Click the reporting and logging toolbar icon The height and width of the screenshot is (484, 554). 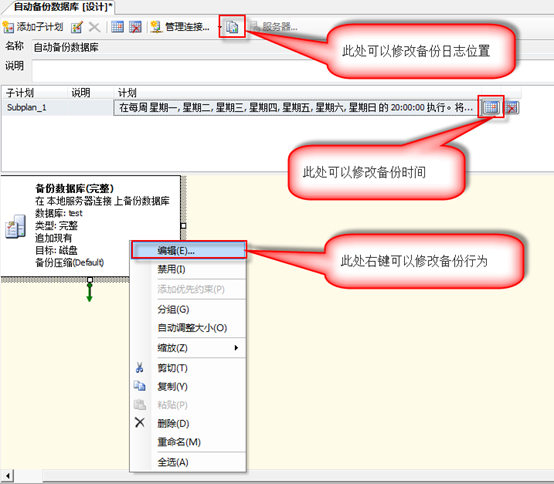[x=232, y=27]
